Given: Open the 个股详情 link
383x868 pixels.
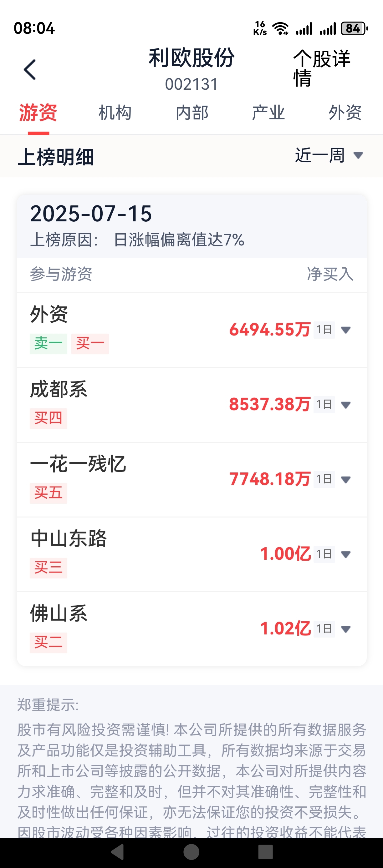Looking at the screenshot, I should point(322,68).
